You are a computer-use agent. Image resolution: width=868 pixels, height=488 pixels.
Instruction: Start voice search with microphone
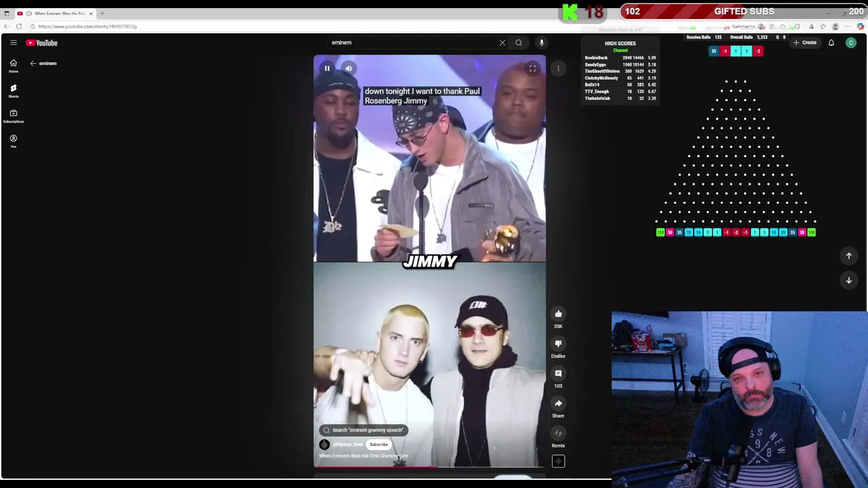(x=541, y=43)
